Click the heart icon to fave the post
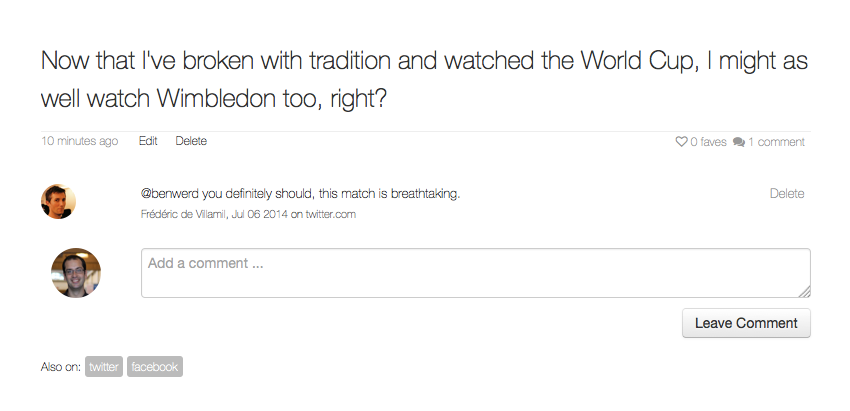This screenshot has height=411, width=850. [681, 142]
